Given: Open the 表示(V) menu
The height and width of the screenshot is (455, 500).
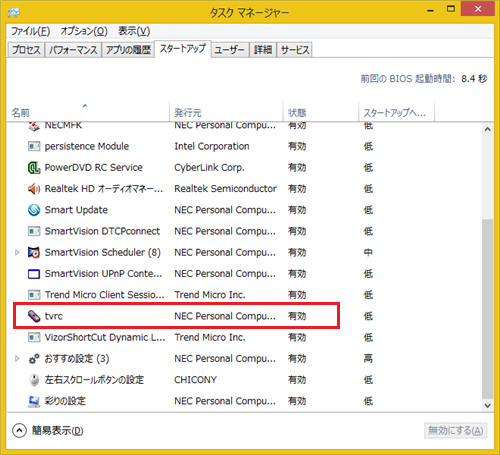Looking at the screenshot, I should [x=134, y=31].
